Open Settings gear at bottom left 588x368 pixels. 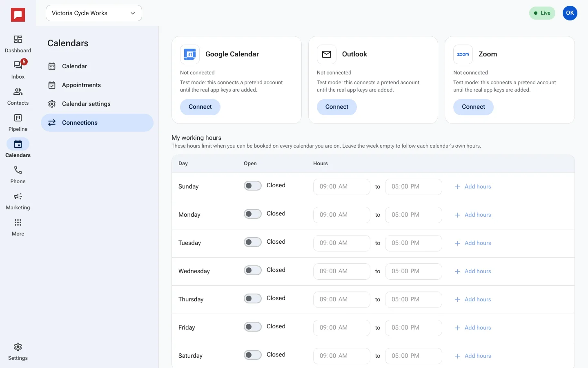click(x=18, y=352)
